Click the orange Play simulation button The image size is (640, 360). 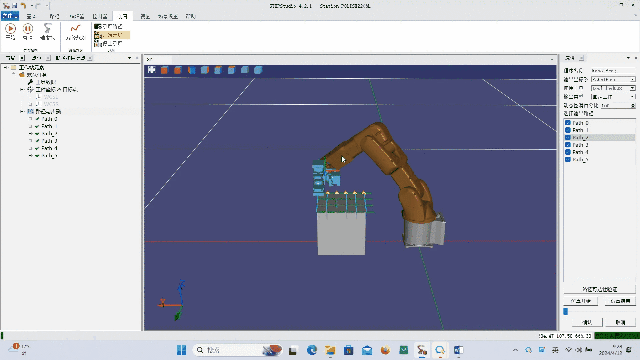tap(10, 29)
